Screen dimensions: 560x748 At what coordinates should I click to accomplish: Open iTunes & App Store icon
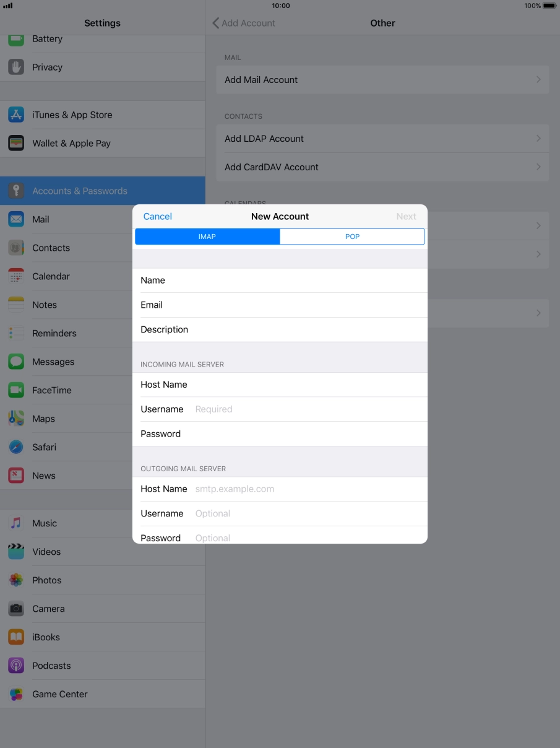pos(15,115)
